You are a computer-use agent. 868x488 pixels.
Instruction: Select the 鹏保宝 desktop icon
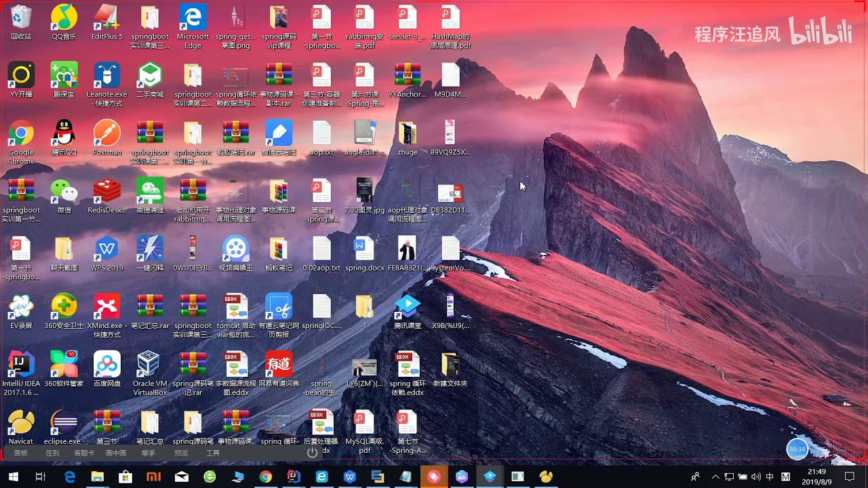[64, 80]
